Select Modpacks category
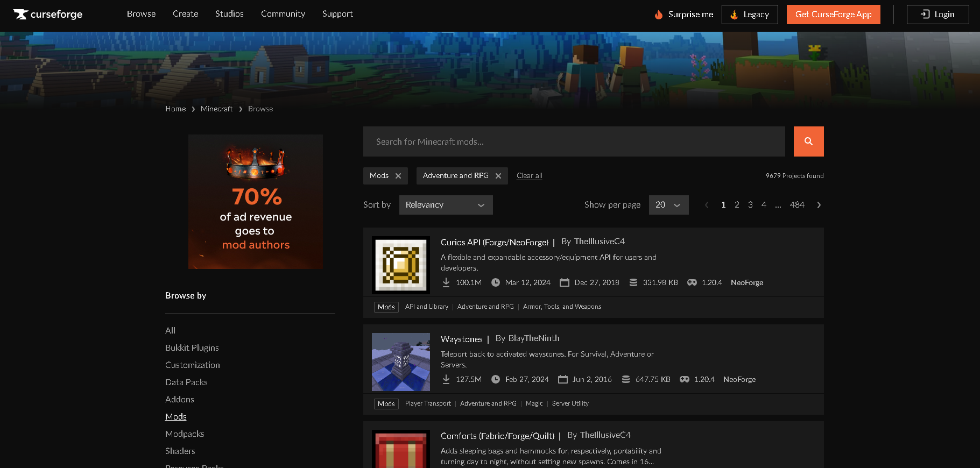 [x=185, y=434]
